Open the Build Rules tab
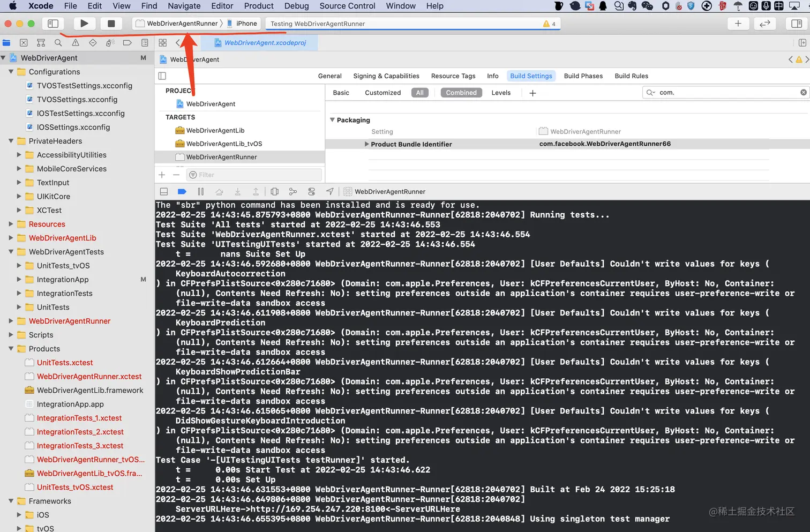 click(631, 76)
